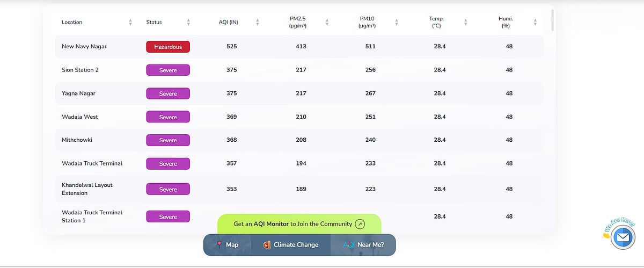Click the map pin icon
The height and width of the screenshot is (268, 644).
[219, 244]
